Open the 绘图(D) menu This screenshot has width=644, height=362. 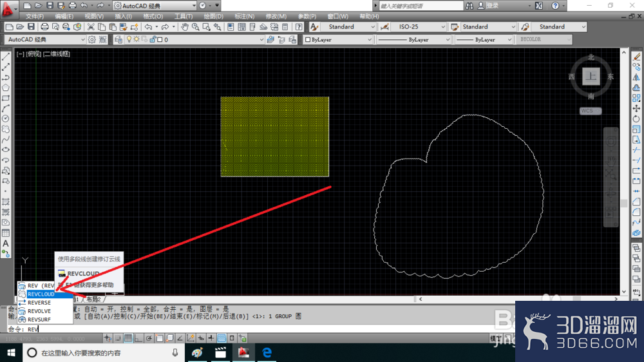pos(214,17)
